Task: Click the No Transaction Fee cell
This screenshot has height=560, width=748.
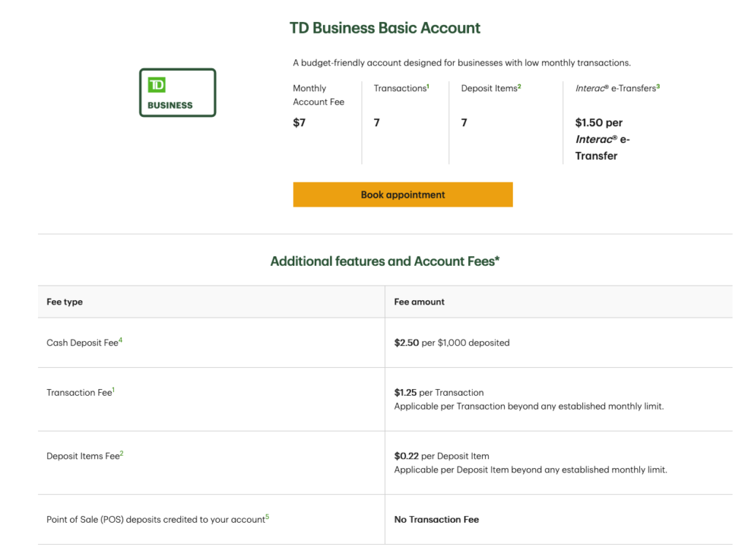Action: (436, 520)
